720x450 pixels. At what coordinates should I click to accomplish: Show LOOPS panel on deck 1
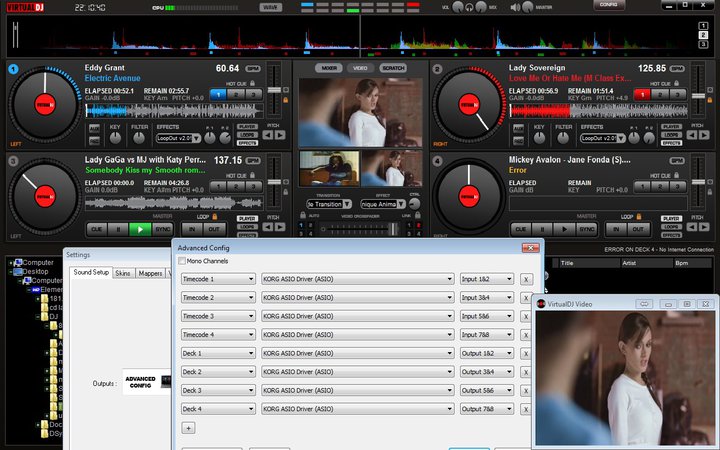coord(247,135)
